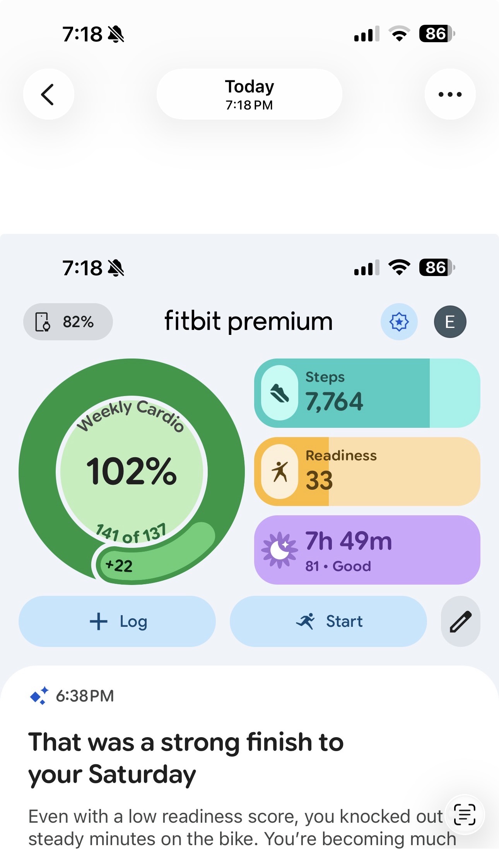Tap the back arrow button
The width and height of the screenshot is (499, 868).
[x=48, y=94]
